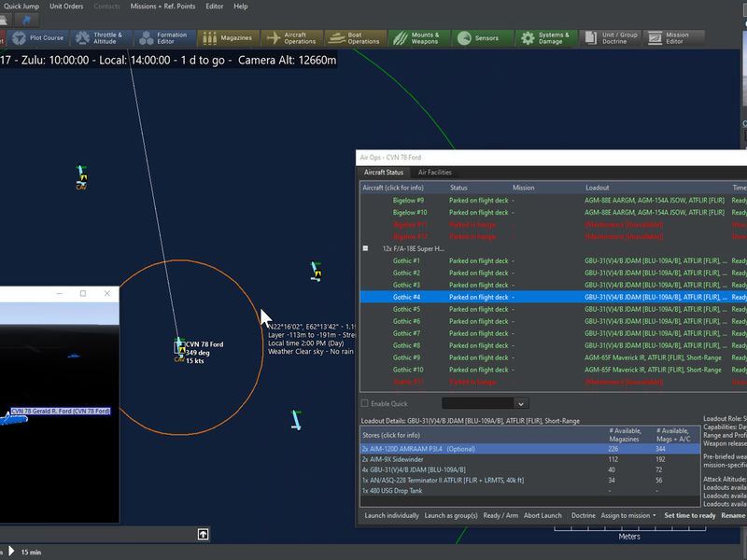Viewport: 747px width, 560px height.
Task: Select the Gothic #7 aircraft row
Action: [553, 333]
